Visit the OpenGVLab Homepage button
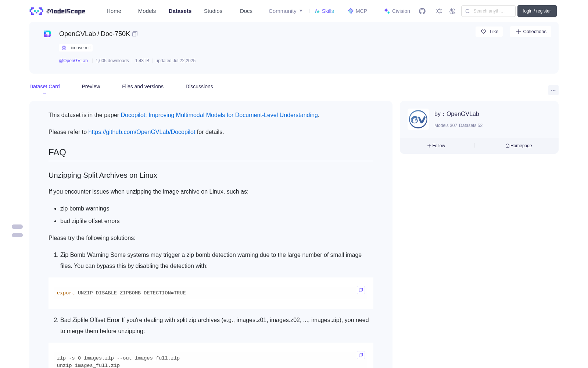This screenshot has width=588, height=368. (519, 146)
